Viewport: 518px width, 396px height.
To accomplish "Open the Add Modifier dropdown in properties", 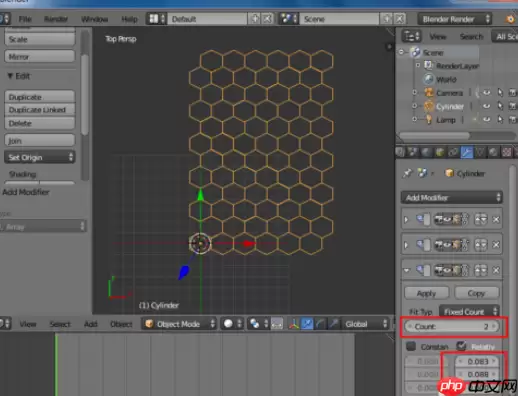I will pyautogui.click(x=452, y=198).
